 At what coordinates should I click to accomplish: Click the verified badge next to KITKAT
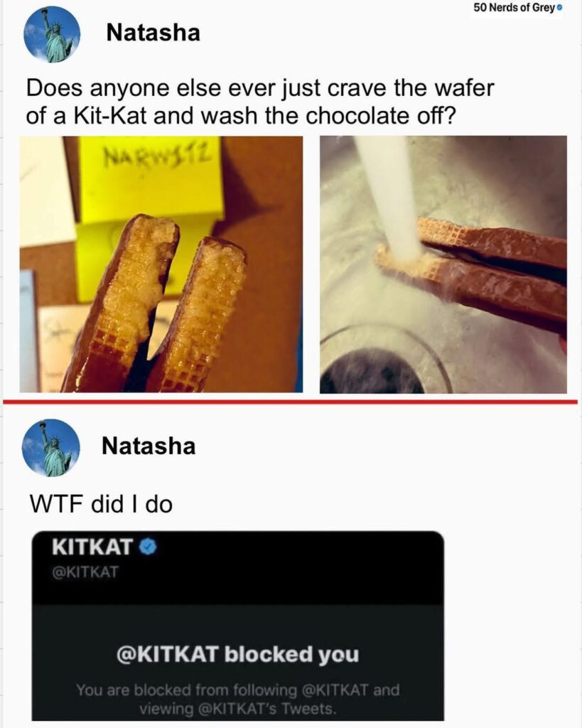pyautogui.click(x=147, y=547)
